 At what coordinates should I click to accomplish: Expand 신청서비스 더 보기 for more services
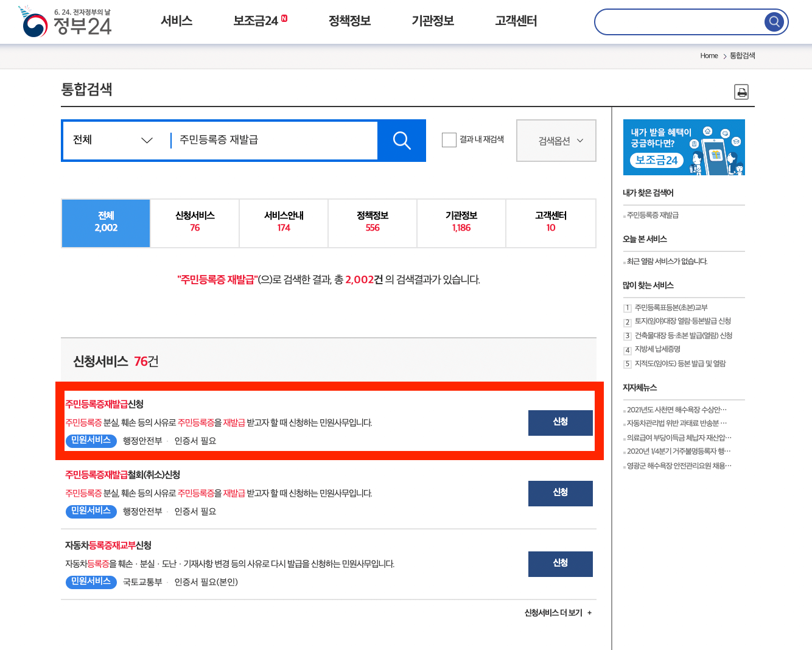click(557, 613)
